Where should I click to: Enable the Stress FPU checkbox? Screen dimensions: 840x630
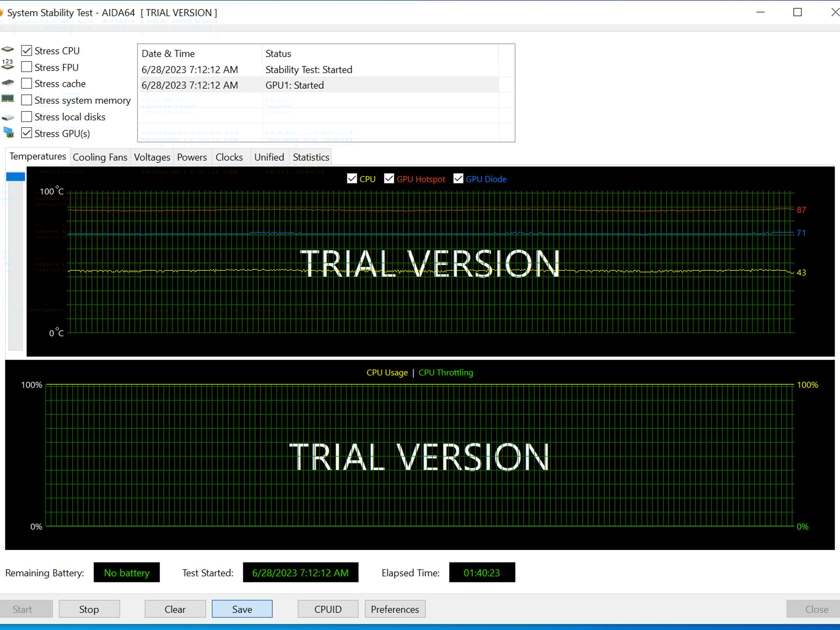click(x=27, y=67)
